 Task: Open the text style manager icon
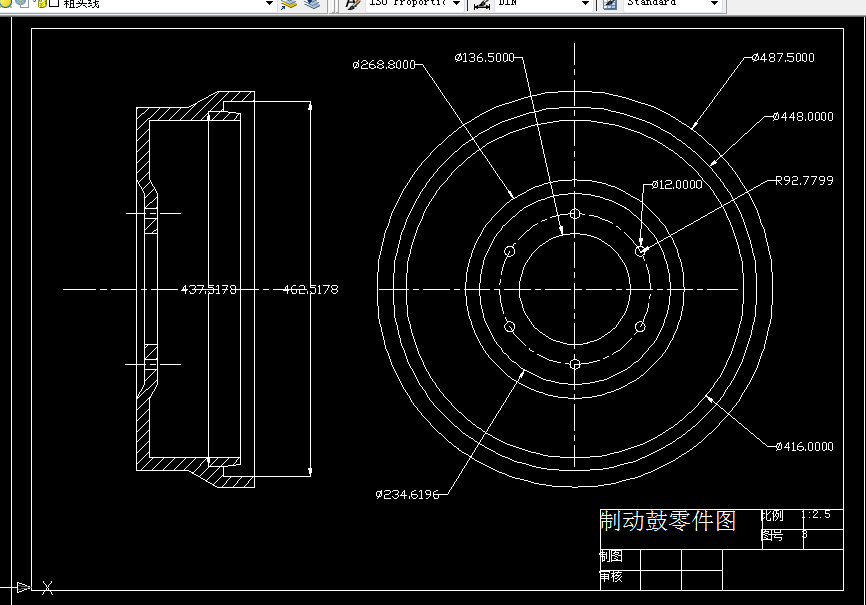pos(352,4)
